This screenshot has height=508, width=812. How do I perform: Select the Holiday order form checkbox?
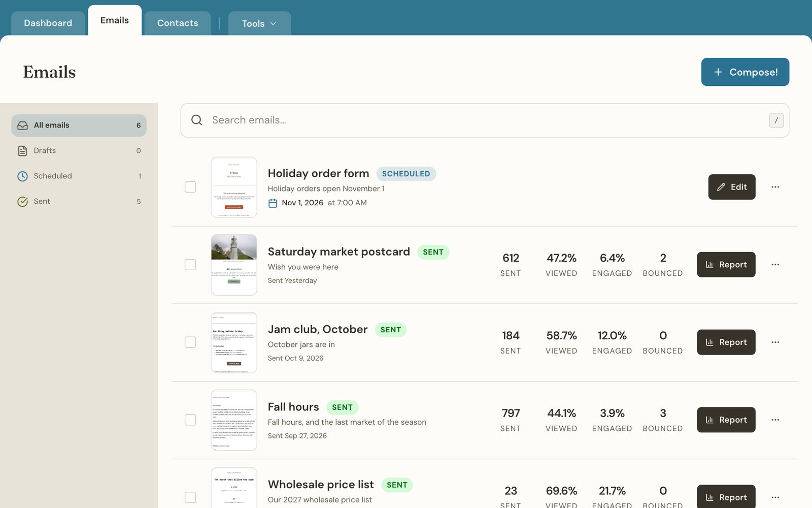tap(190, 187)
